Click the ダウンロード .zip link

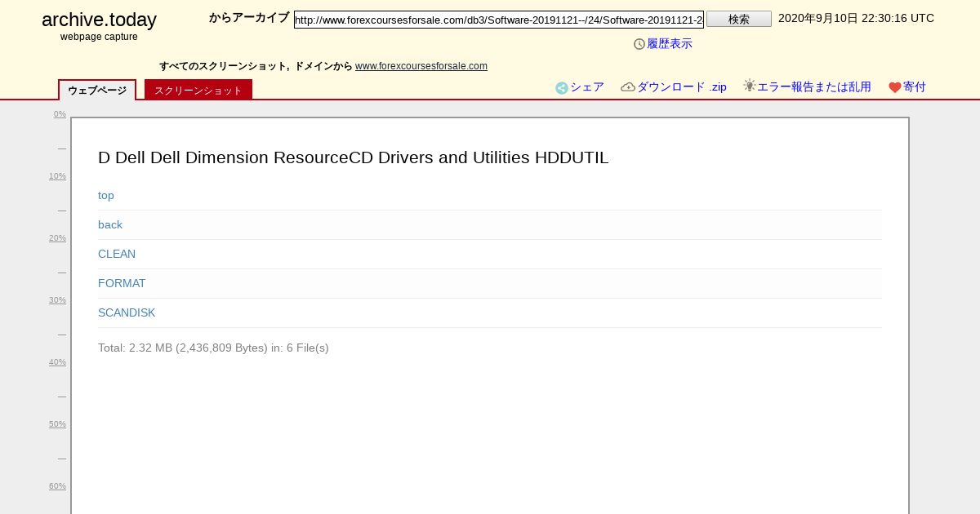point(682,87)
